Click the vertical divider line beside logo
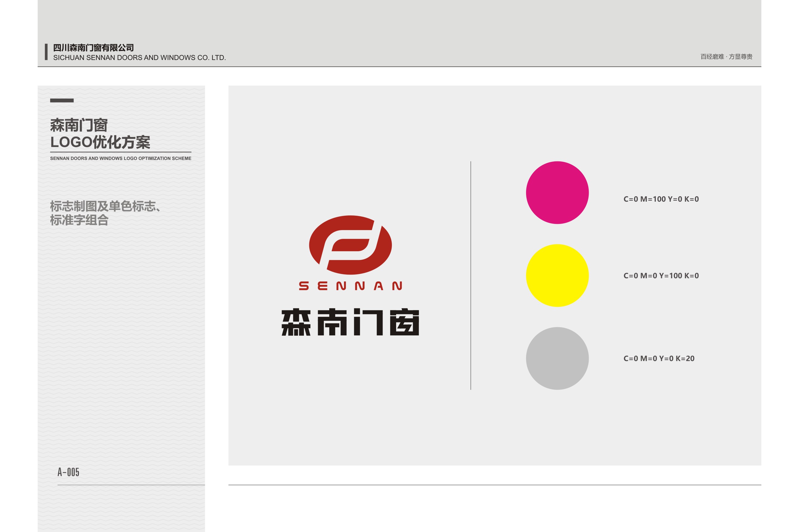The image size is (799, 532). pyautogui.click(x=470, y=275)
